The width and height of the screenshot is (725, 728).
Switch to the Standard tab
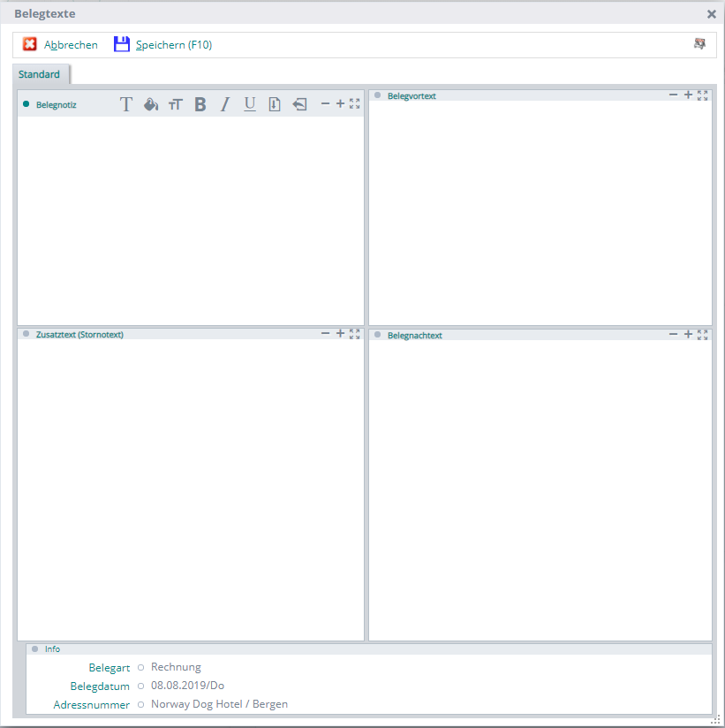(x=40, y=74)
